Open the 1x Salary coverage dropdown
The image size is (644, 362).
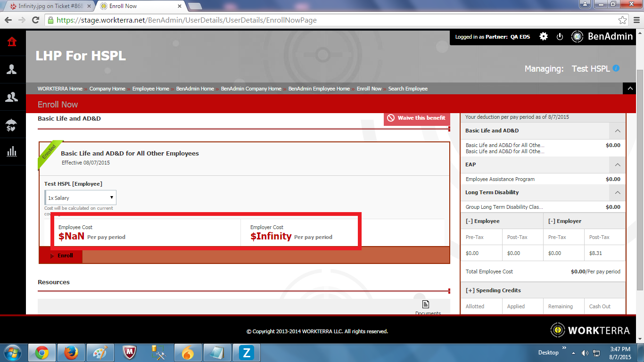[x=81, y=198]
